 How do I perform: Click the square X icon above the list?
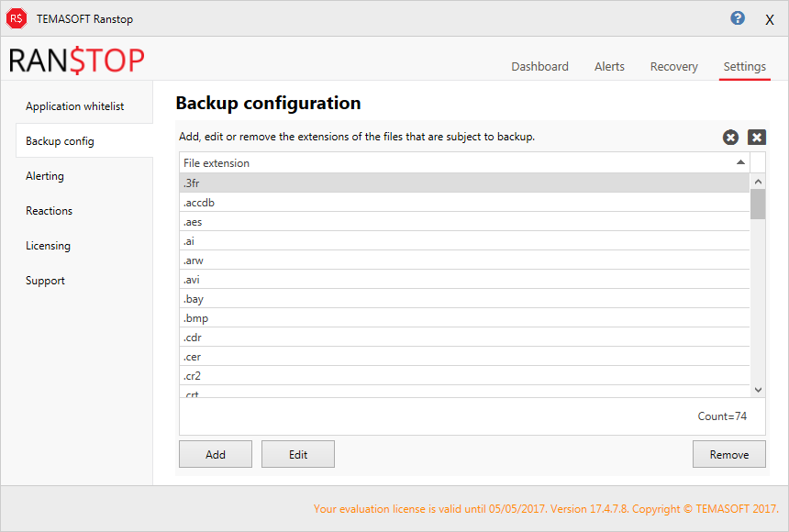[756, 137]
